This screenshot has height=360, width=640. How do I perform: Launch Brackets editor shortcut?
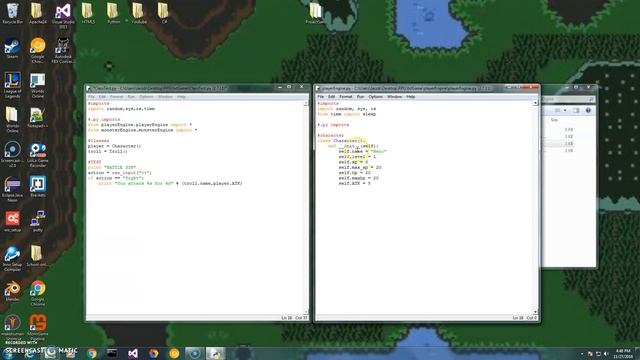(38, 187)
